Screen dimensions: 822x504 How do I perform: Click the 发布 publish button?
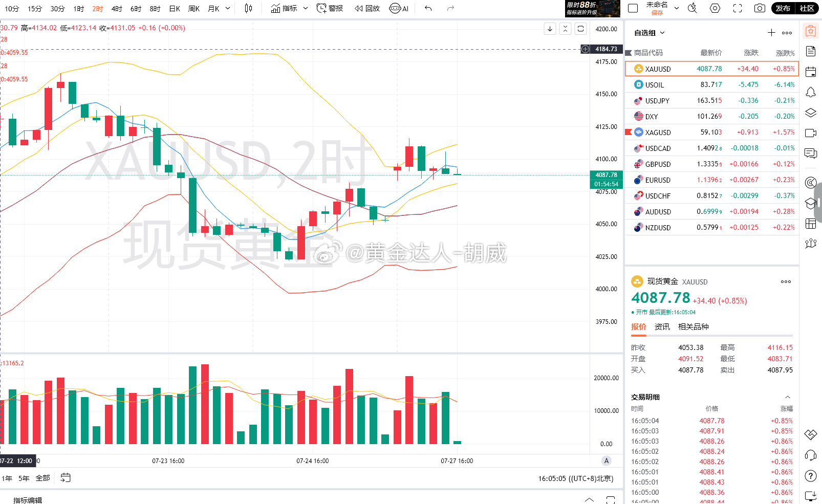pos(783,8)
